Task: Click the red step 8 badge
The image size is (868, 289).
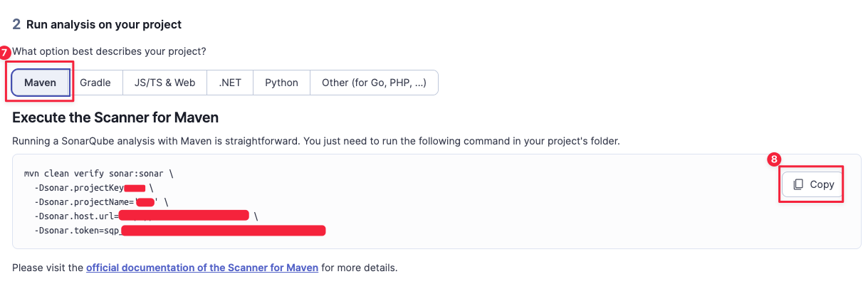Action: pyautogui.click(x=774, y=159)
